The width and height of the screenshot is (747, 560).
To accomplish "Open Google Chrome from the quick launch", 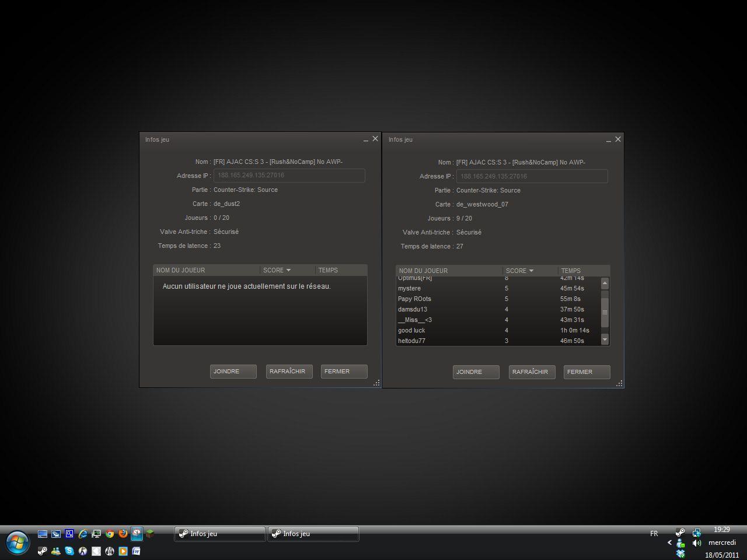I will [x=110, y=533].
